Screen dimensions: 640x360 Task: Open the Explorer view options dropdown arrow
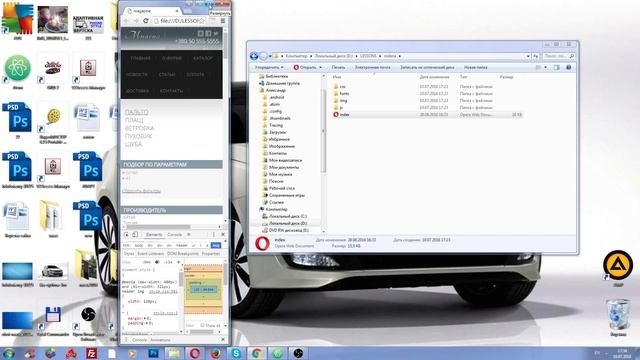coord(545,67)
